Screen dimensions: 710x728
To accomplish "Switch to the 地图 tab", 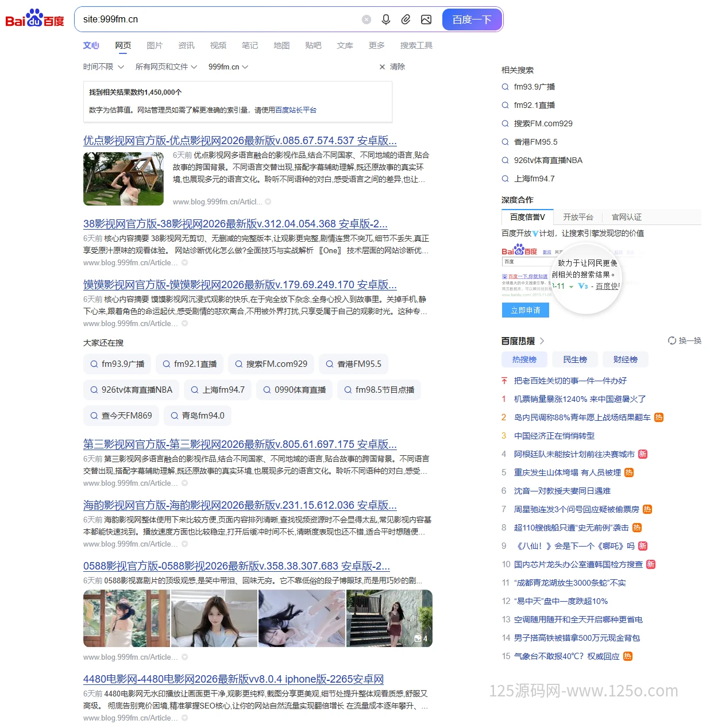I will coord(281,45).
